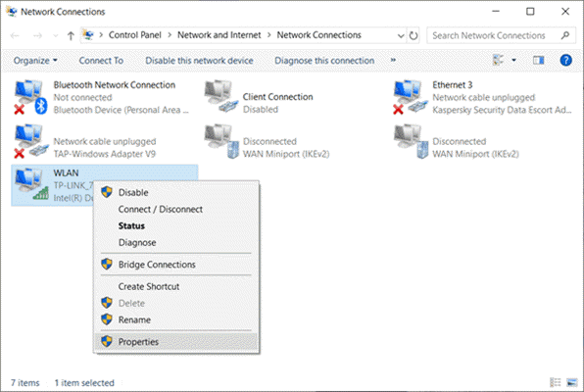Click the help question mark icon
The height and width of the screenshot is (392, 584).
tap(565, 60)
